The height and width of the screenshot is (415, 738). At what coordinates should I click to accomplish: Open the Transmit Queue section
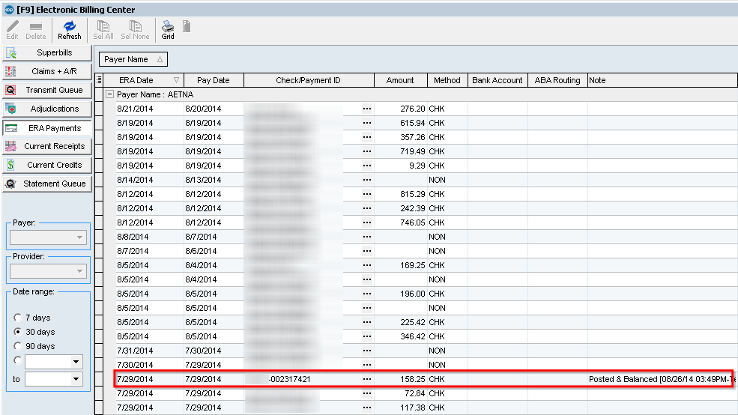47,90
